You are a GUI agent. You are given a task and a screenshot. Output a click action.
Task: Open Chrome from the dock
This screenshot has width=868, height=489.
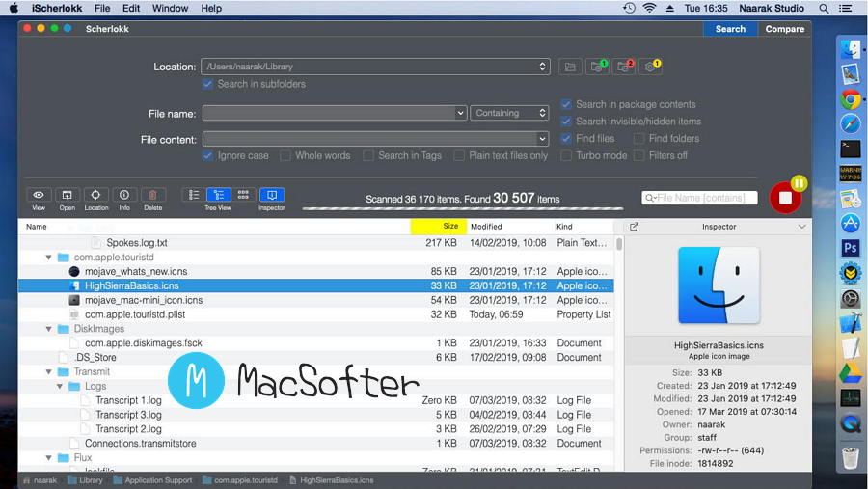tap(851, 99)
